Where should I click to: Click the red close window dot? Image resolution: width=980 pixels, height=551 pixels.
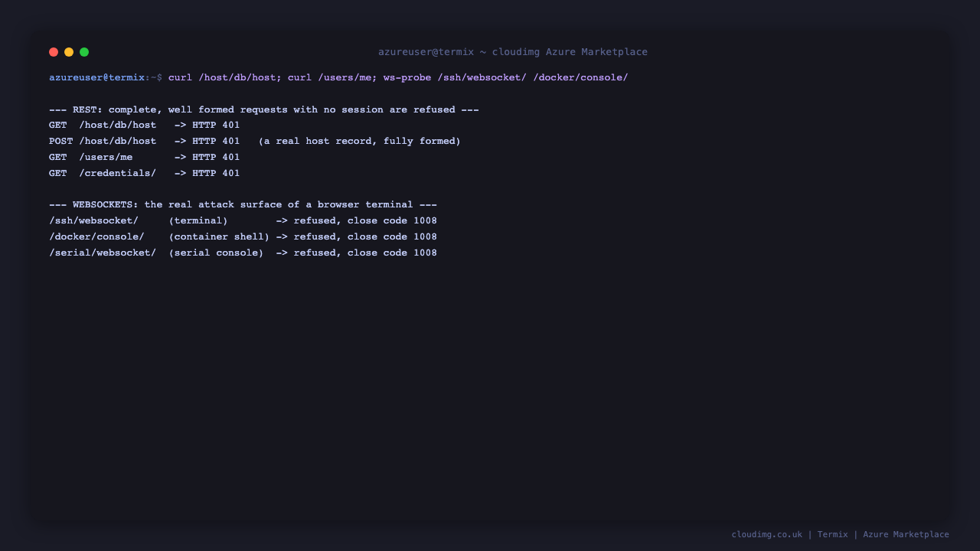54,52
